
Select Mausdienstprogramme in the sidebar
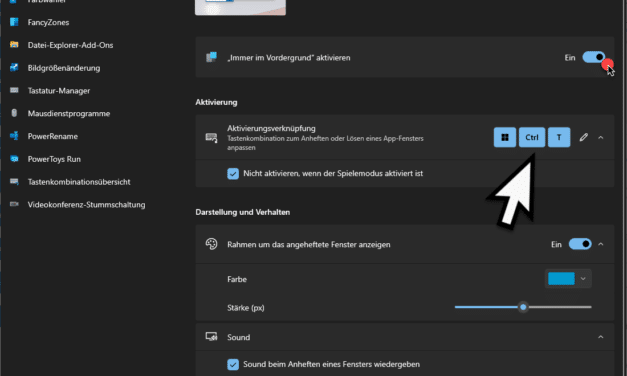click(69, 114)
